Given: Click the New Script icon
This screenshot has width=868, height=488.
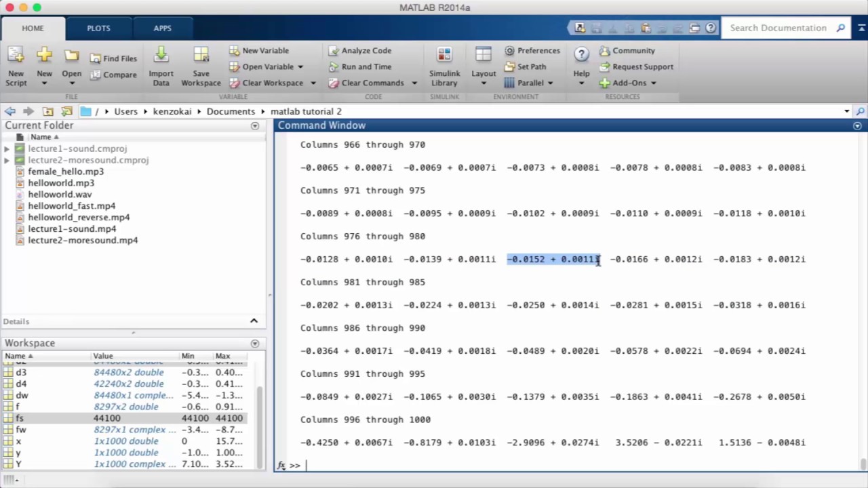Looking at the screenshot, I should tap(16, 55).
